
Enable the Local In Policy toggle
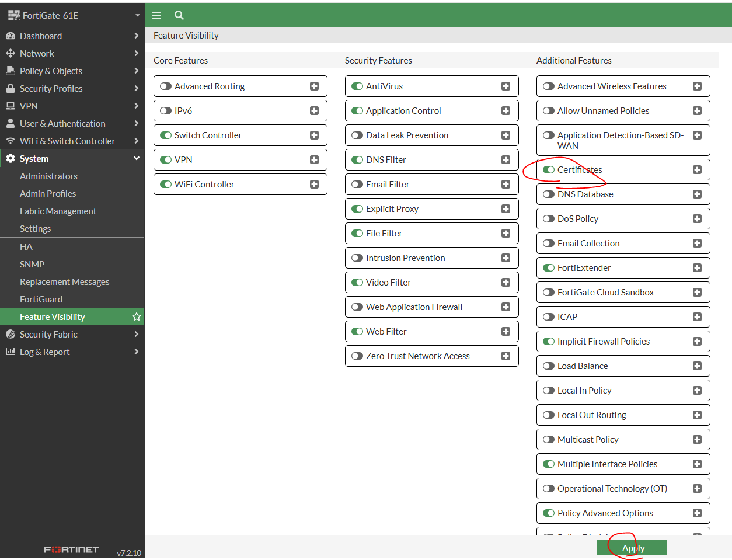pos(549,390)
